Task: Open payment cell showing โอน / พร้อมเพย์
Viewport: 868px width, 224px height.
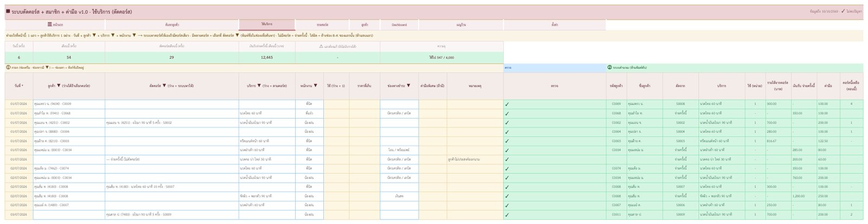Action: [x=399, y=150]
